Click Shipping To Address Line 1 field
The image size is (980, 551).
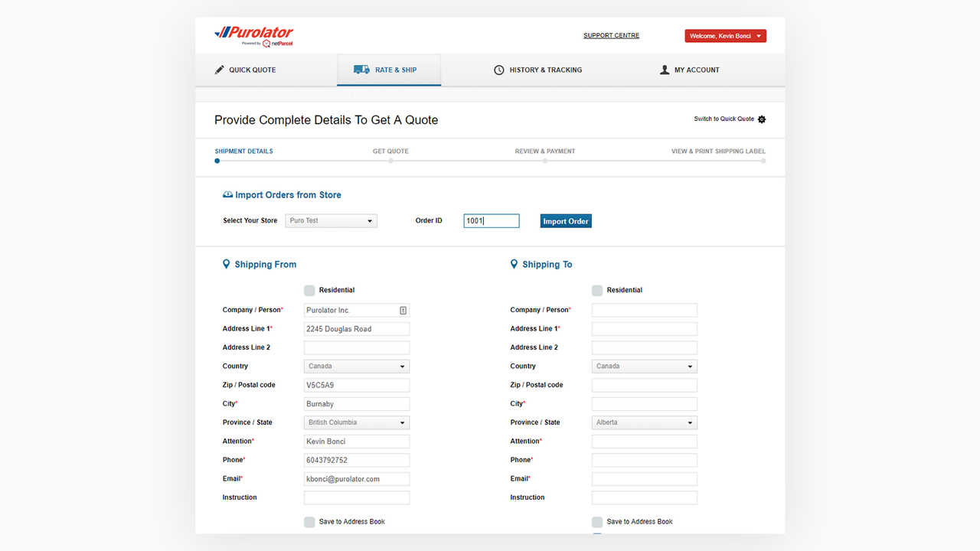(645, 328)
